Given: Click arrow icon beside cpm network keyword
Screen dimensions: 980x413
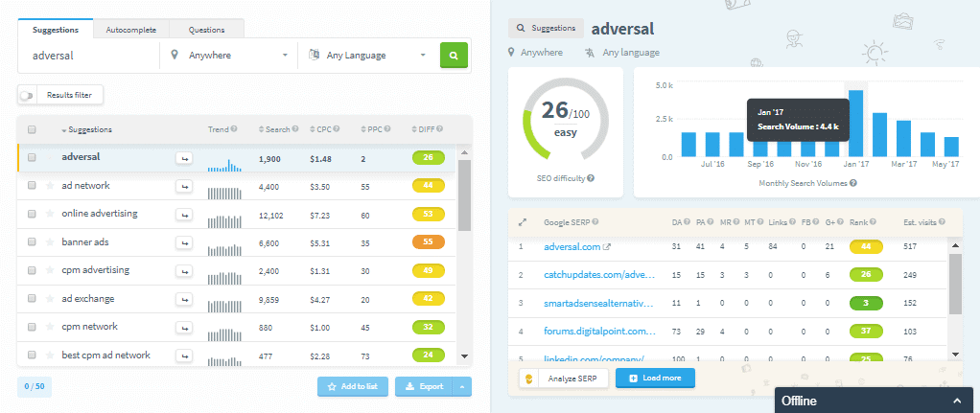Looking at the screenshot, I should pyautogui.click(x=184, y=328).
